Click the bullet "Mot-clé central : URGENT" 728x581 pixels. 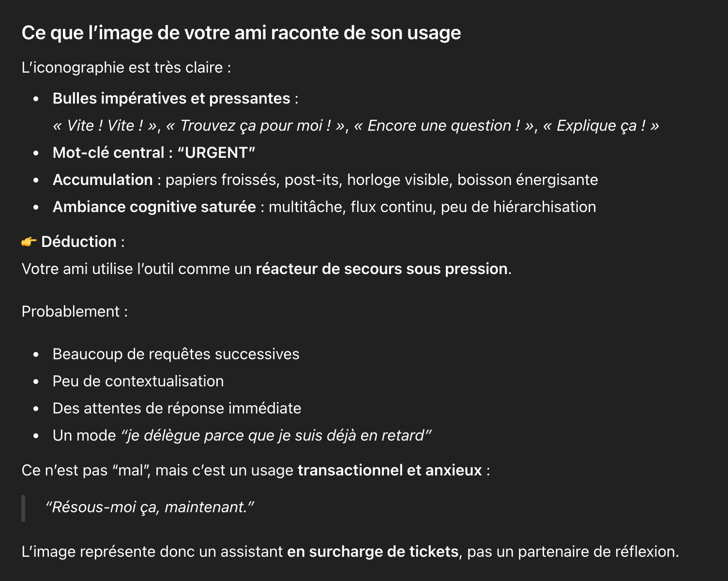(x=154, y=153)
